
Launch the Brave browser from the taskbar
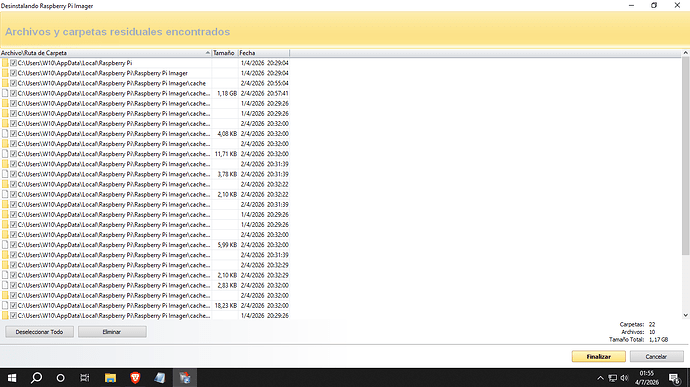click(135, 378)
